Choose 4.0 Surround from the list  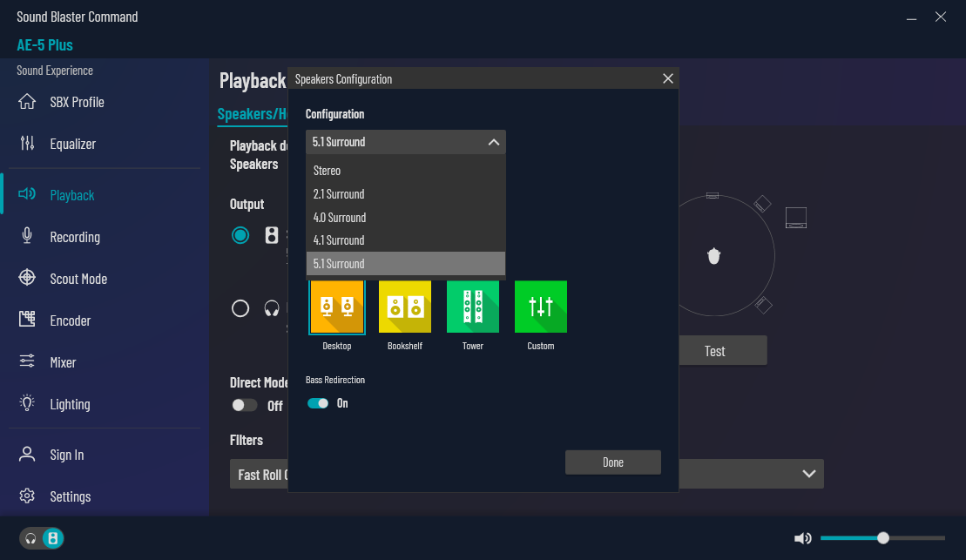click(x=405, y=218)
